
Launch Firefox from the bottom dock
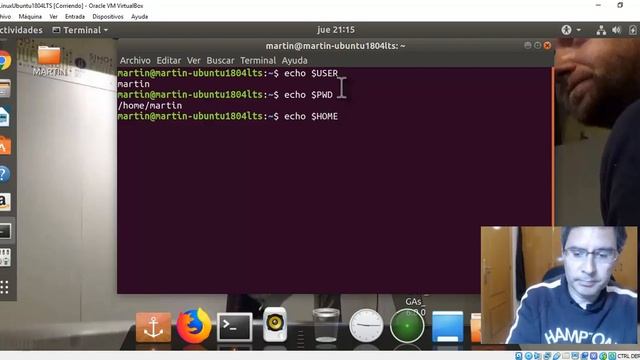[x=194, y=326]
